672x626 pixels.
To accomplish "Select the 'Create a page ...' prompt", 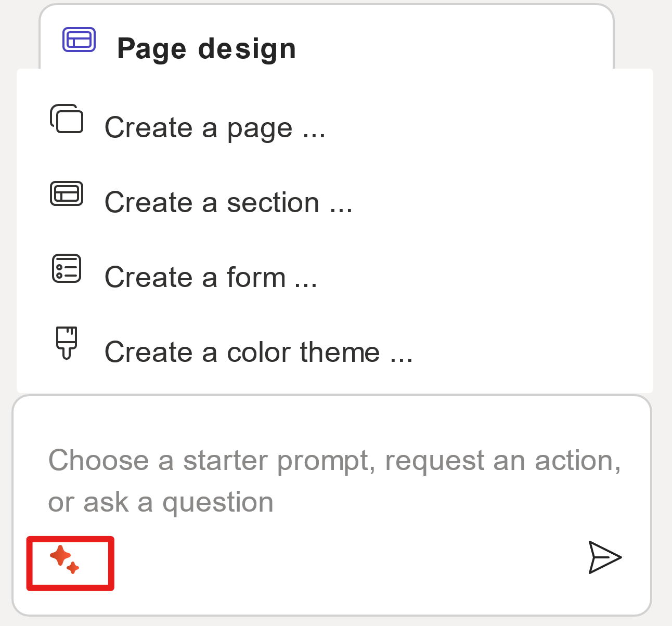I will pyautogui.click(x=215, y=128).
